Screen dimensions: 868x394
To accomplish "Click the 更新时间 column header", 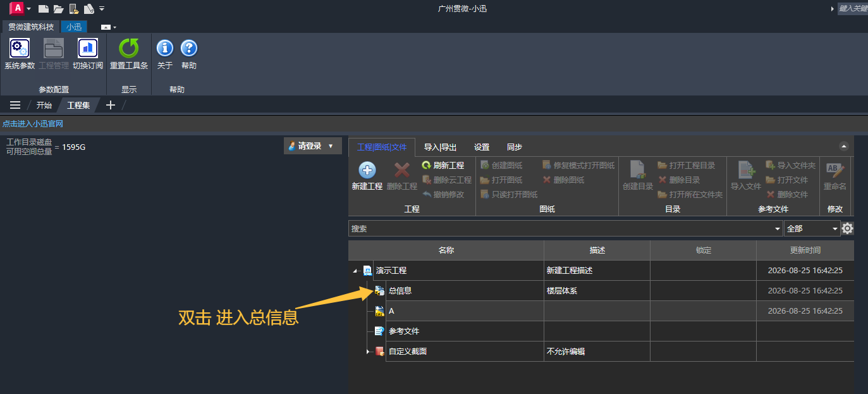I will 805,250.
